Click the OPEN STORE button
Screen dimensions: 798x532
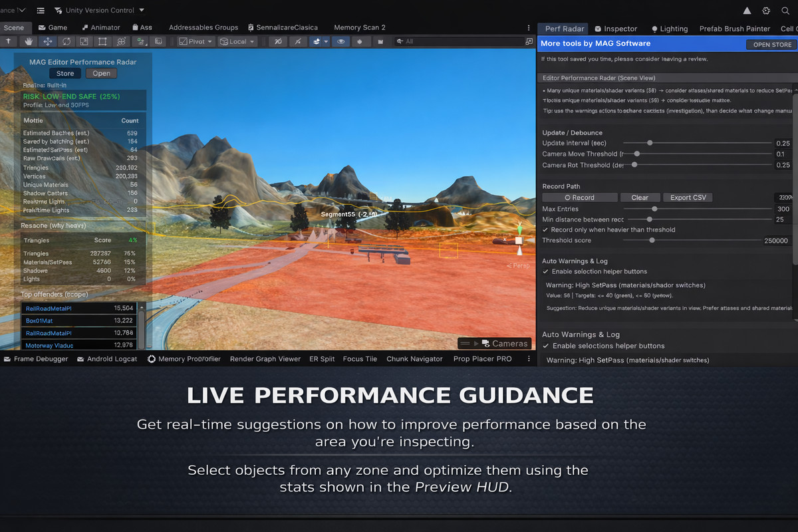pos(772,45)
